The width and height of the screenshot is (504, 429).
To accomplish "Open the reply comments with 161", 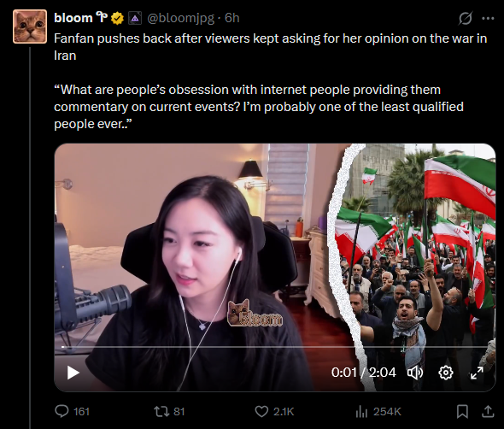I will coord(72,411).
